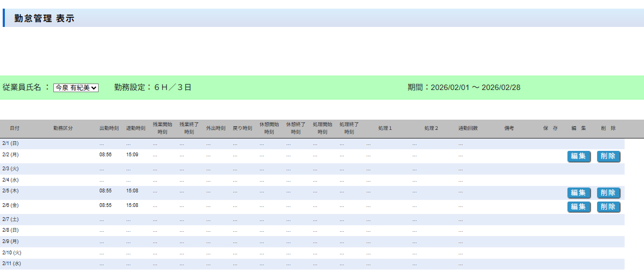This screenshot has width=644, height=270.
Task: Select the 2/7 (土) date cell
Action: 10,219
